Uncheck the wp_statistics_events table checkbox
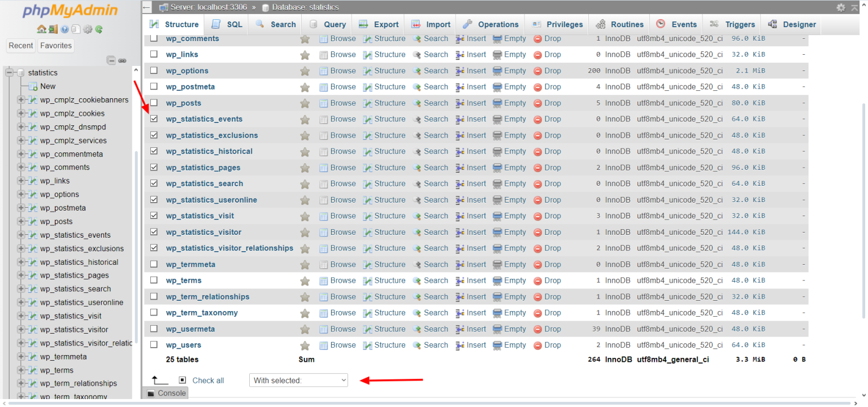868x407 pixels. 154,119
